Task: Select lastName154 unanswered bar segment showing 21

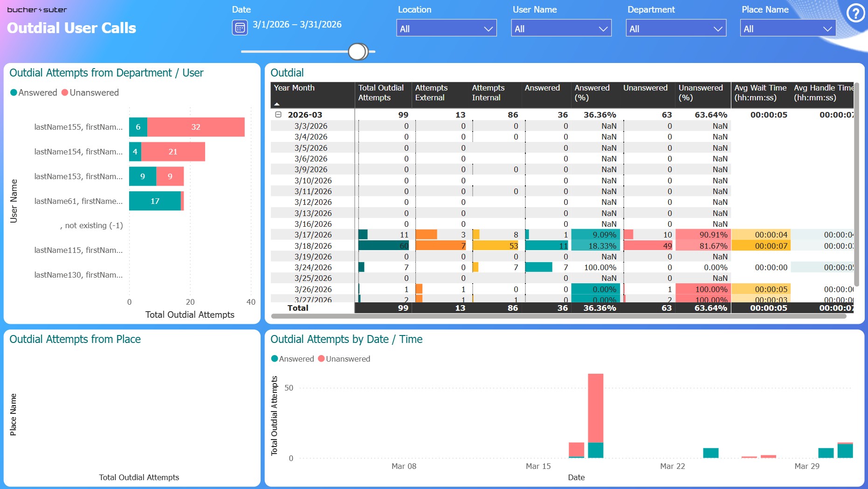Action: [x=173, y=152]
